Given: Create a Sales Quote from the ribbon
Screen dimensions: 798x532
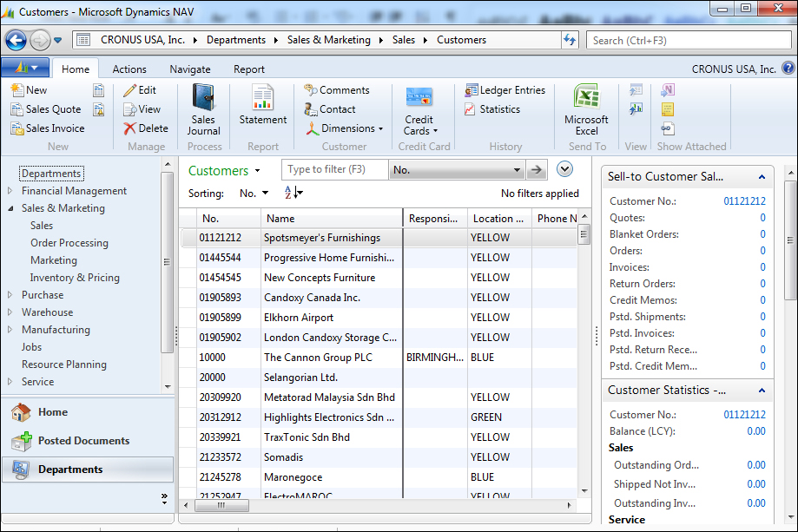Looking at the screenshot, I should pyautogui.click(x=46, y=109).
